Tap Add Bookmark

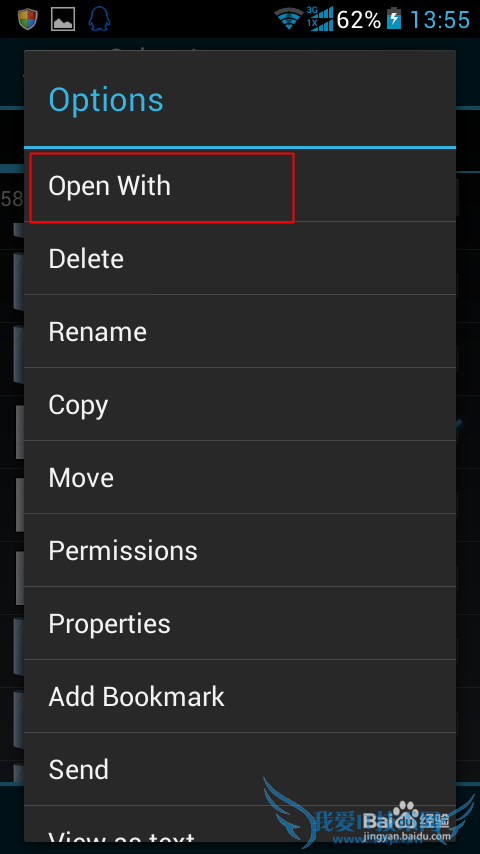coord(240,696)
